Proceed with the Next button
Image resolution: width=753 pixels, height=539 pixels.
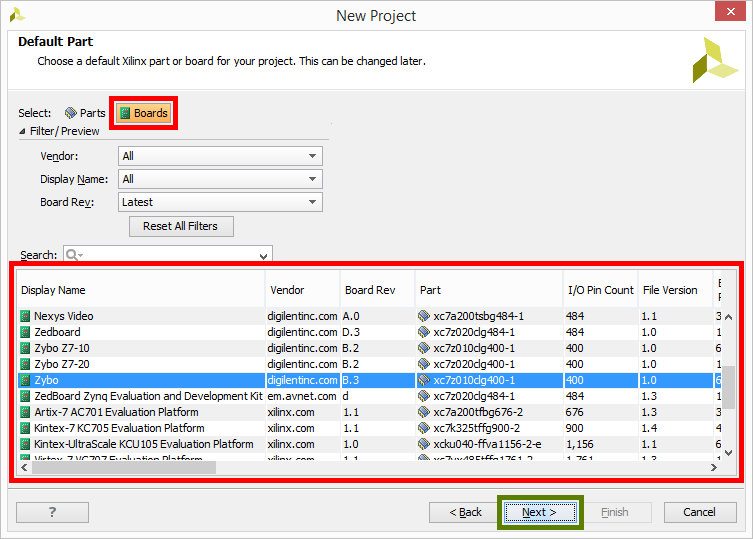tap(540, 512)
